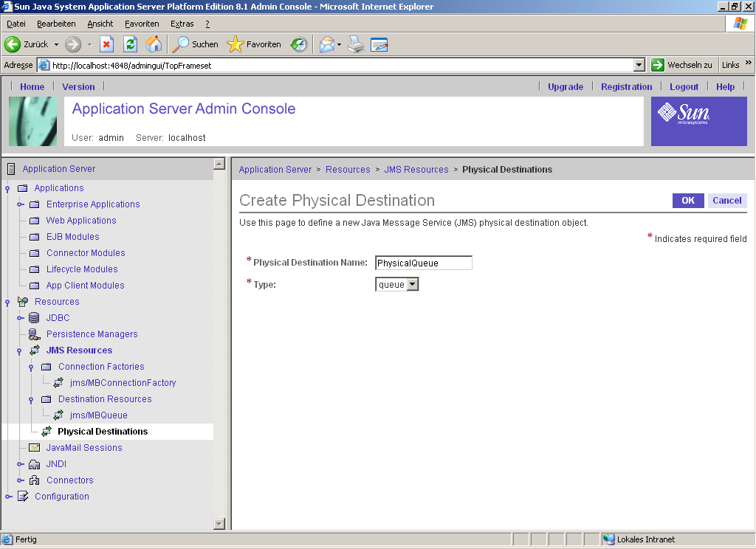Screen dimensions: 756x549
Task: Click the jms/MBConnectionFactory node icon
Action: click(58, 383)
